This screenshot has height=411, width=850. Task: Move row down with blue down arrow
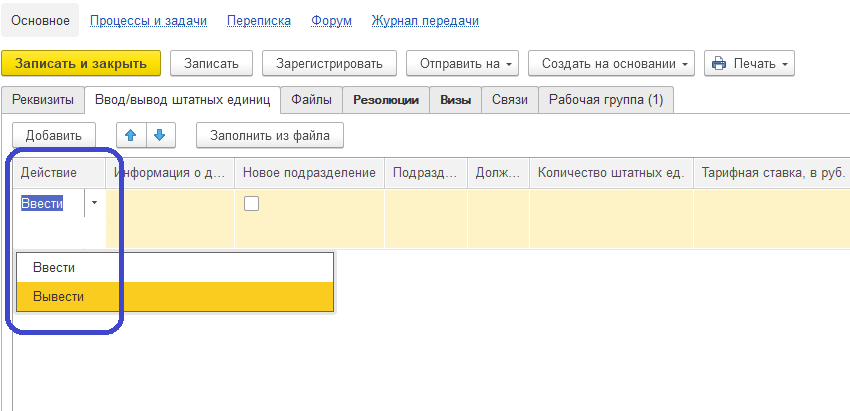160,136
